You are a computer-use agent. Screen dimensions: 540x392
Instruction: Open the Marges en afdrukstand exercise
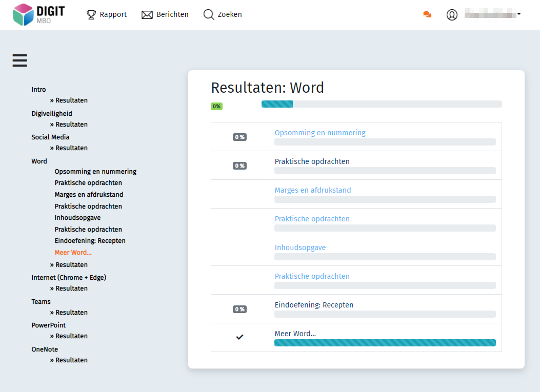[313, 190]
